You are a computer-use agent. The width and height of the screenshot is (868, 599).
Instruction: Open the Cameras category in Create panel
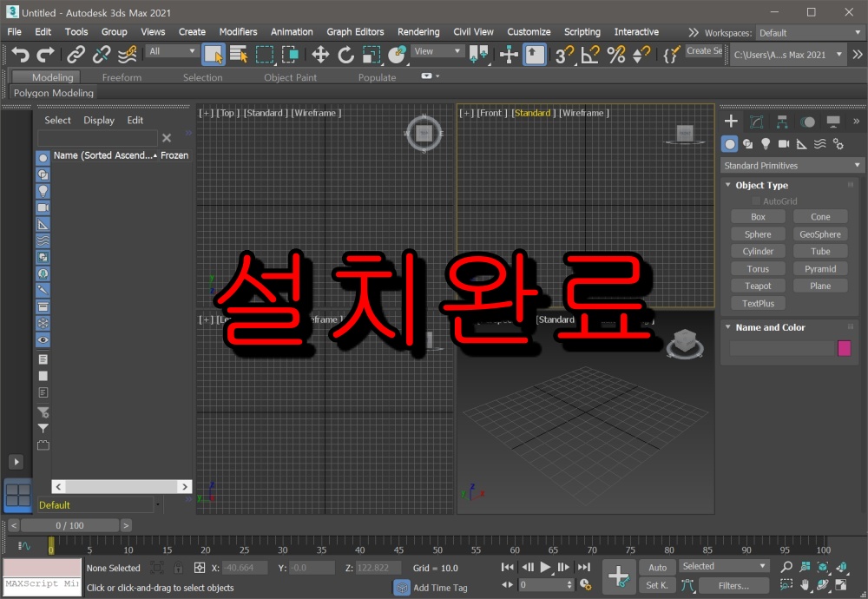tap(784, 143)
